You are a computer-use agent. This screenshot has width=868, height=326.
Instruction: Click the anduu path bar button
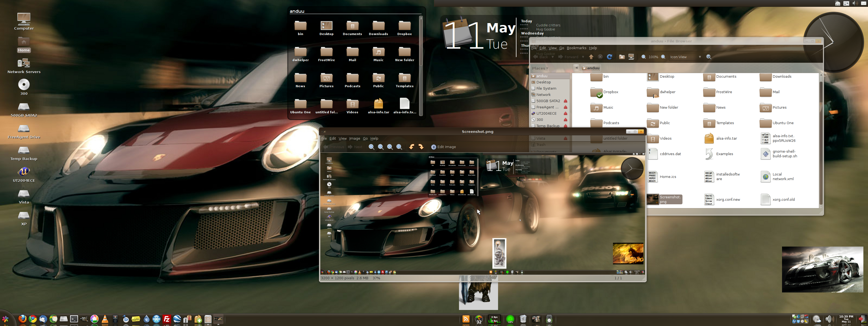[590, 68]
